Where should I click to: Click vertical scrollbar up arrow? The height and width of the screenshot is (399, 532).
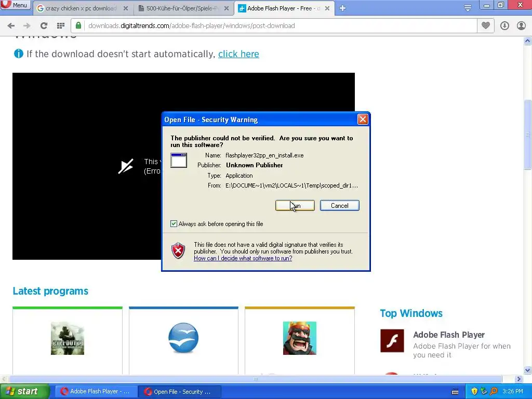tap(528, 41)
